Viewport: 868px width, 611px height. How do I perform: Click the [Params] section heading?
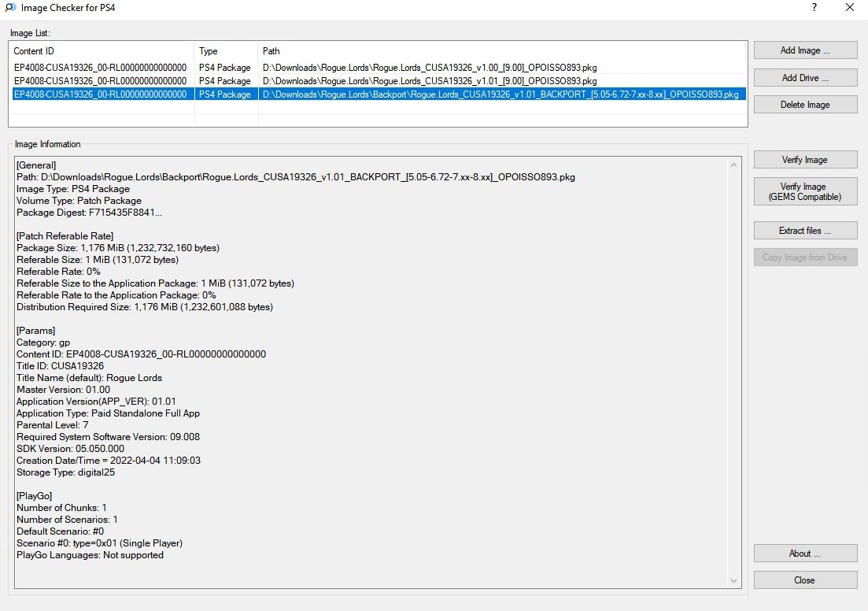36,331
